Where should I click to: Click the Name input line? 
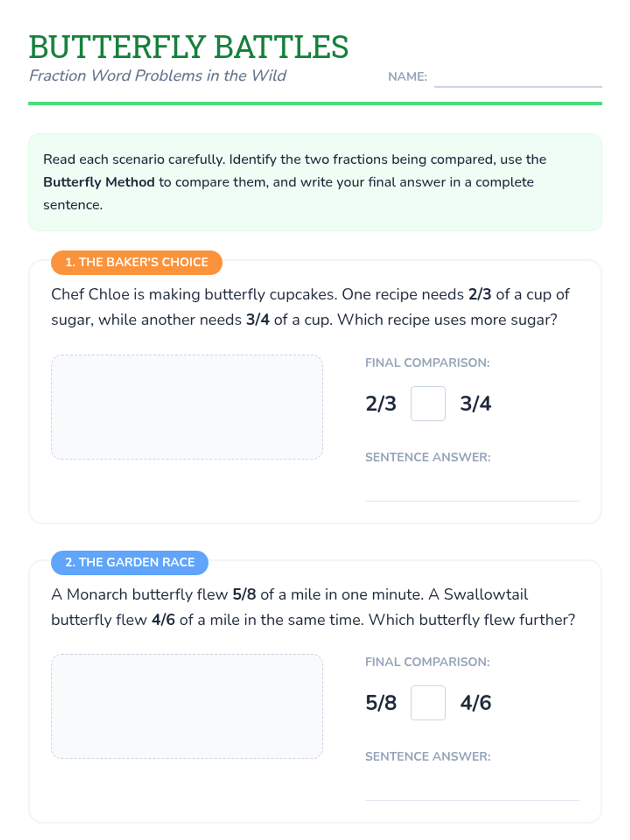[x=518, y=79]
